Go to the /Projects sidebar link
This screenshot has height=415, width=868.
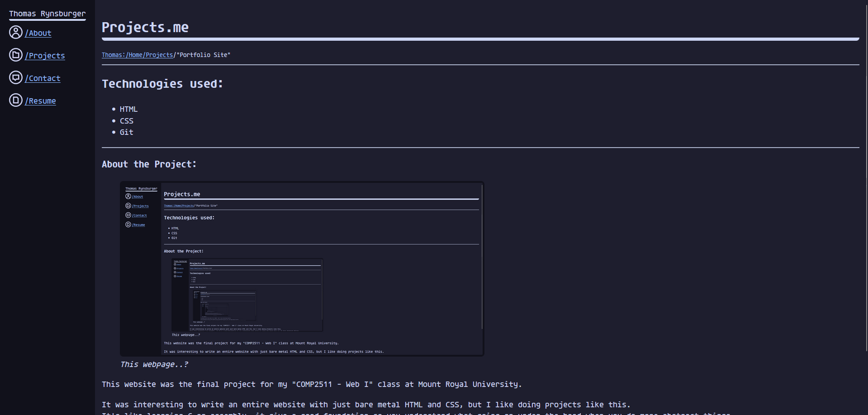45,56
